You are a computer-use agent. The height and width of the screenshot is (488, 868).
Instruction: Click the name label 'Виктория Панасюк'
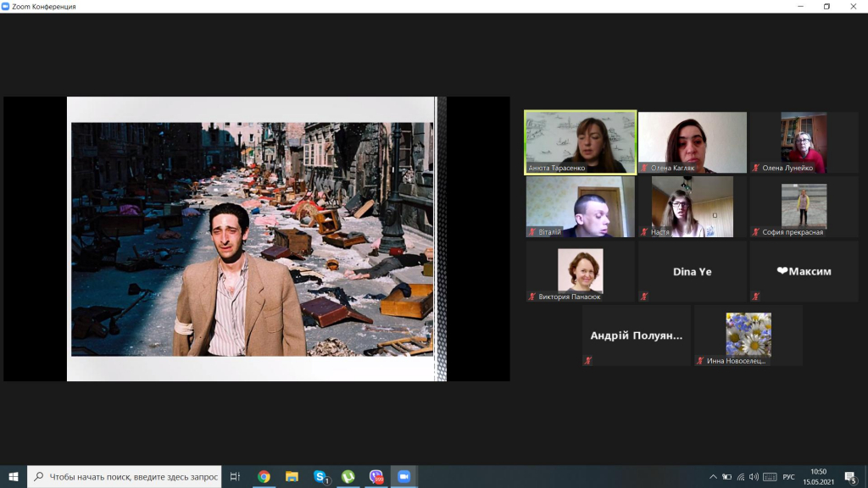click(x=569, y=297)
